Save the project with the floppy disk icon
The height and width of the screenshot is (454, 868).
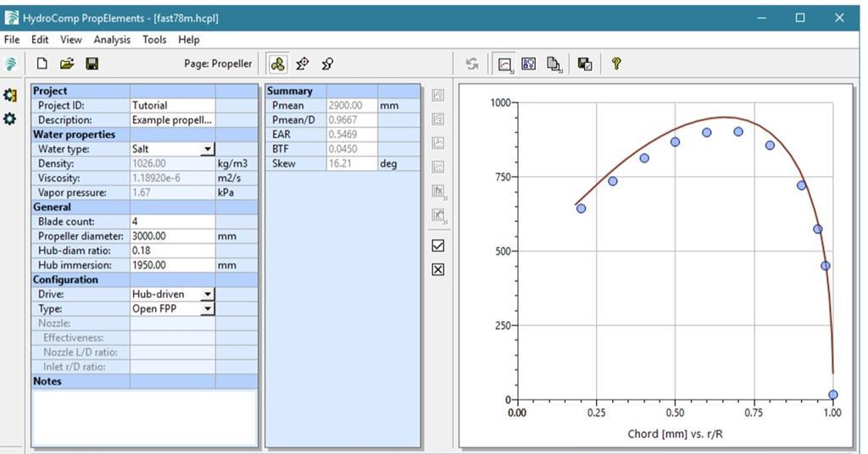pos(92,64)
